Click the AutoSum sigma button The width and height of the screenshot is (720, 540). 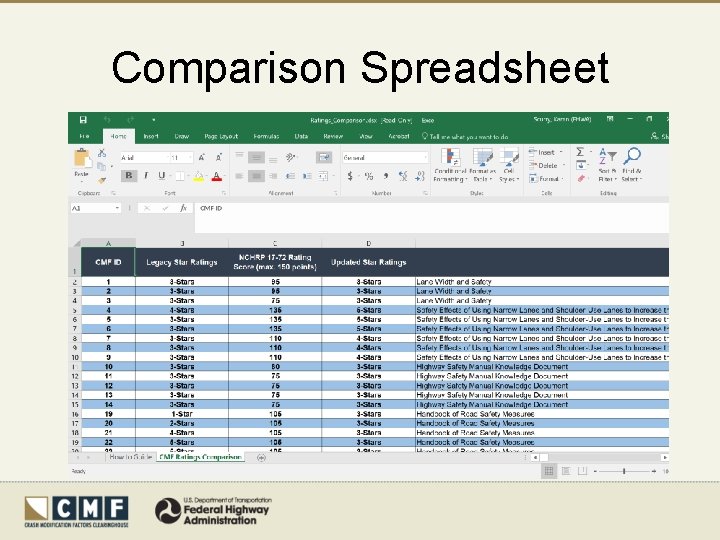tap(580, 152)
